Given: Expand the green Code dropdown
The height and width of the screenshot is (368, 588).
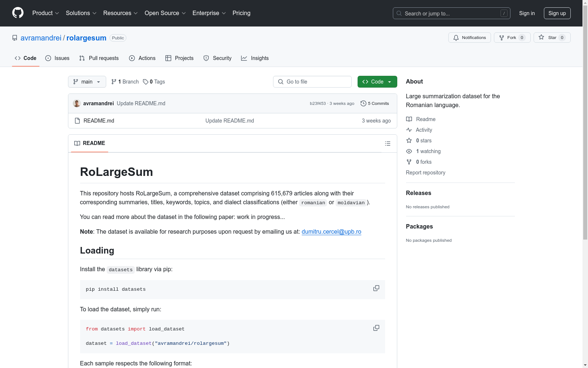Looking at the screenshot, I should click(377, 82).
